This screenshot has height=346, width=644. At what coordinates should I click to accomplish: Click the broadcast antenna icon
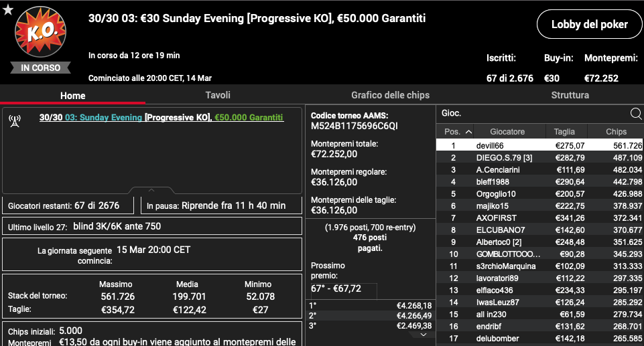(x=15, y=121)
